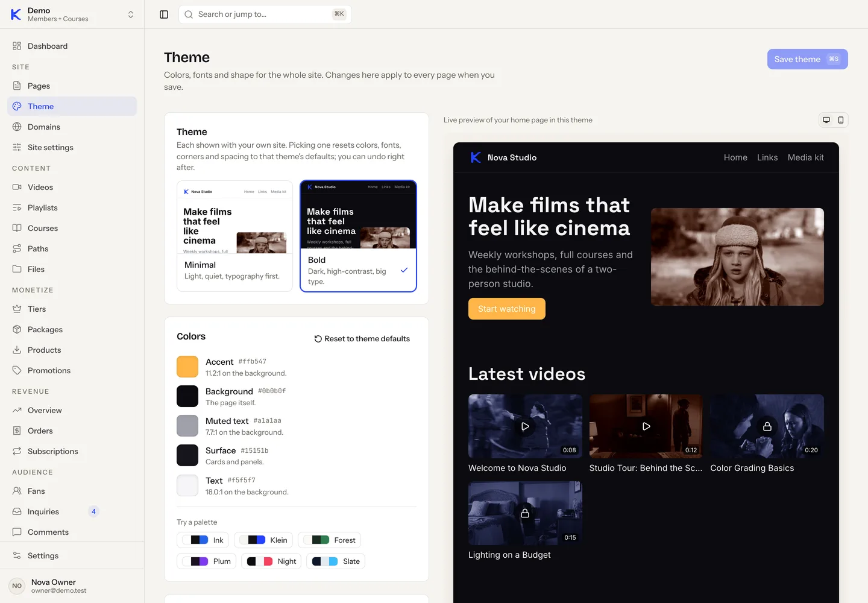Click the Subscriptions refresh icon
868x603 pixels.
pyautogui.click(x=17, y=451)
